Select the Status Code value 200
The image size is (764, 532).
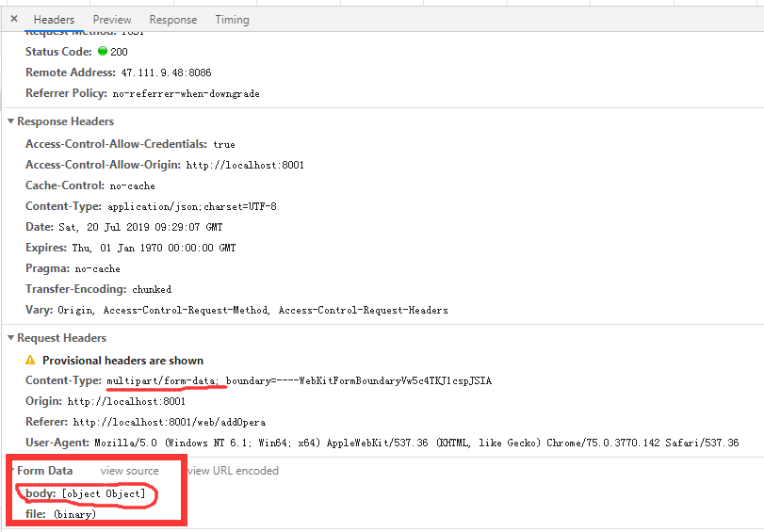(x=119, y=52)
